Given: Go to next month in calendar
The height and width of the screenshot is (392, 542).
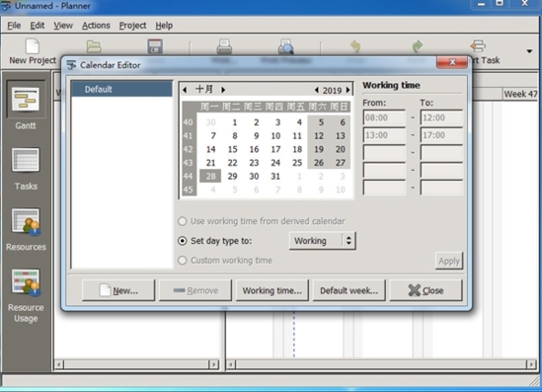Looking at the screenshot, I should pyautogui.click(x=223, y=90).
